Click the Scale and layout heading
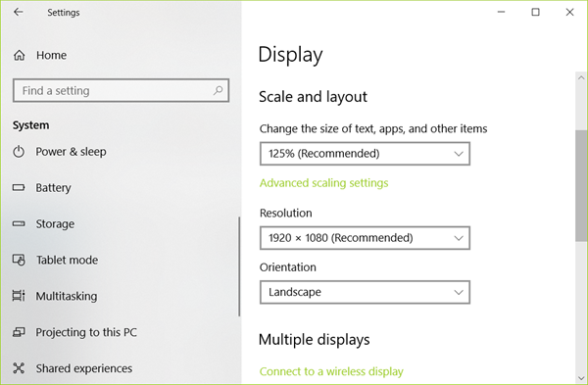Screen dimensions: 588x385 click(313, 97)
